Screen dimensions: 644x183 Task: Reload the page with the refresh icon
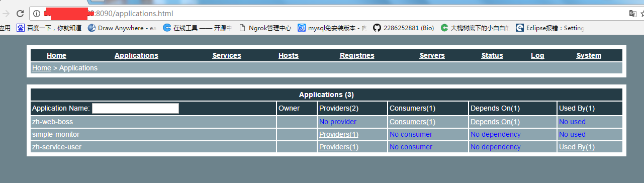[20, 14]
